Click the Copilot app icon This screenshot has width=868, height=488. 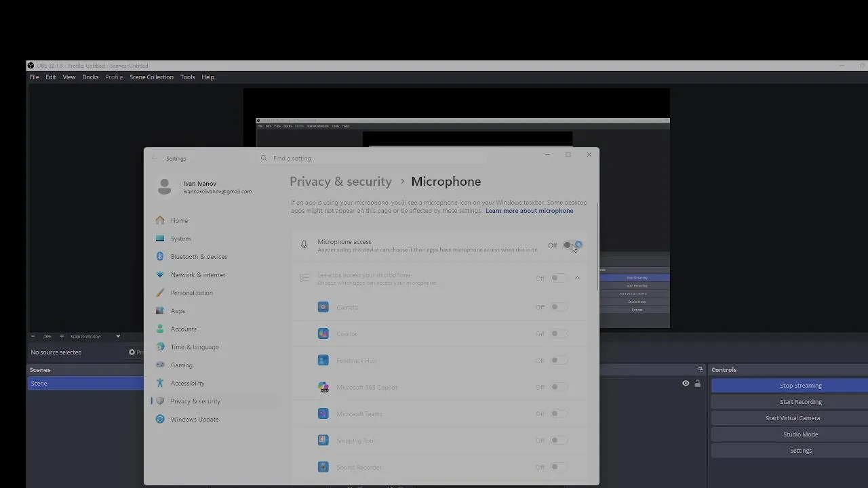[x=323, y=333]
